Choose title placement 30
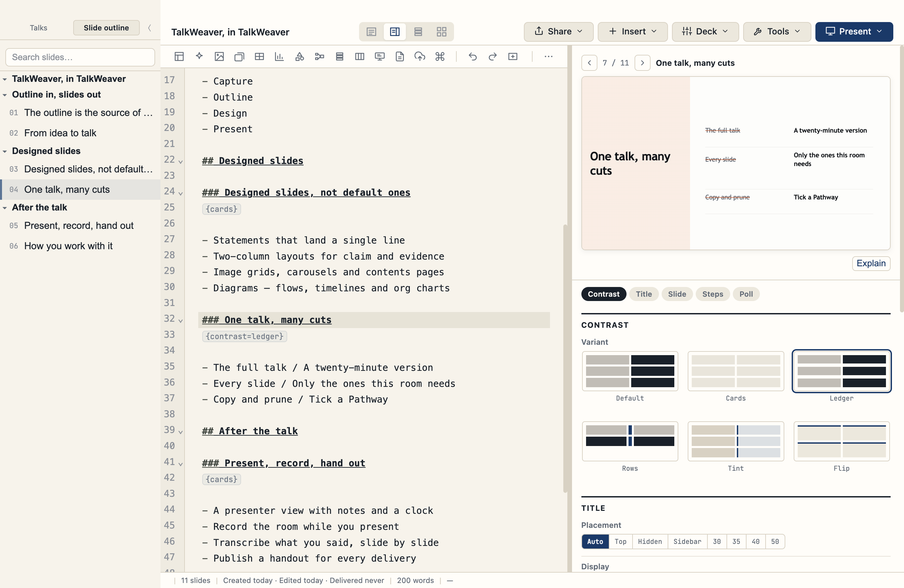This screenshot has height=588, width=904. [717, 541]
